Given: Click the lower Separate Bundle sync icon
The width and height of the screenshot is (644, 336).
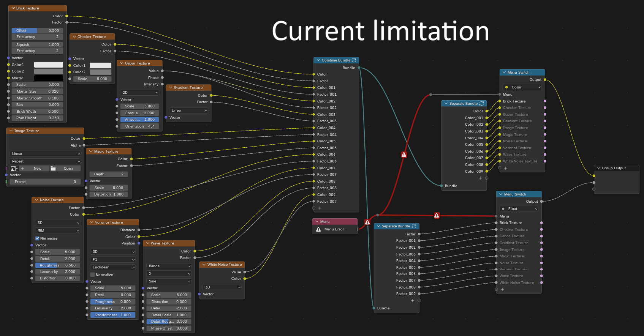Looking at the screenshot, I should [x=414, y=226].
